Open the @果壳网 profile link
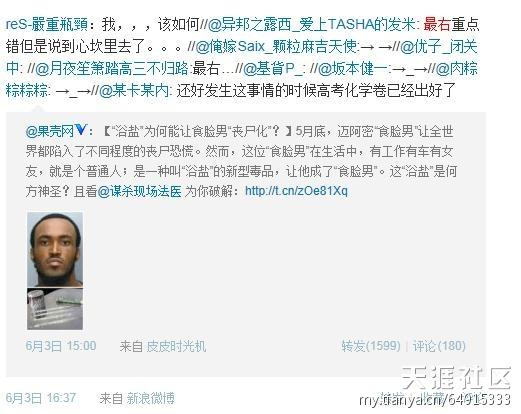Screen dimensions: 521x414 click(50, 131)
